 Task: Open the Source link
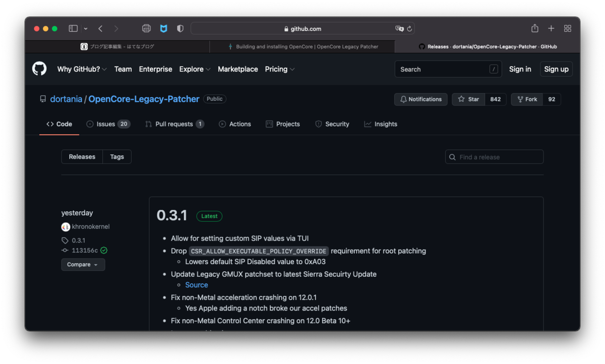197,285
